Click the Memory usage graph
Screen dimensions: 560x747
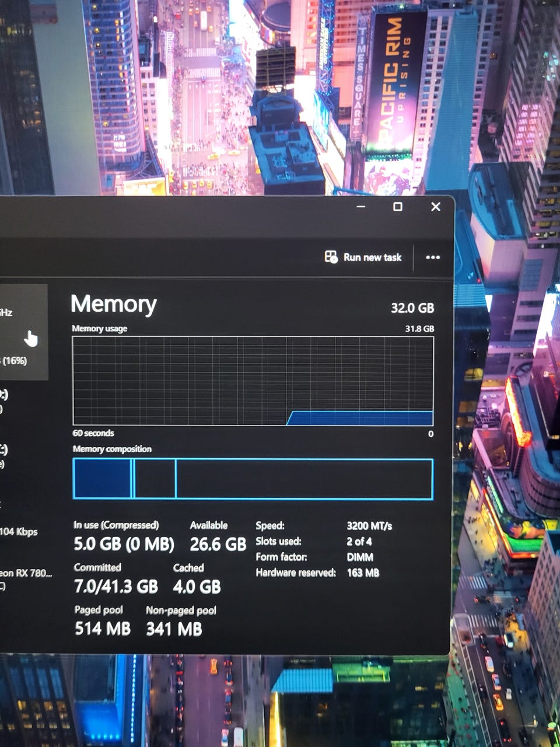click(x=253, y=381)
